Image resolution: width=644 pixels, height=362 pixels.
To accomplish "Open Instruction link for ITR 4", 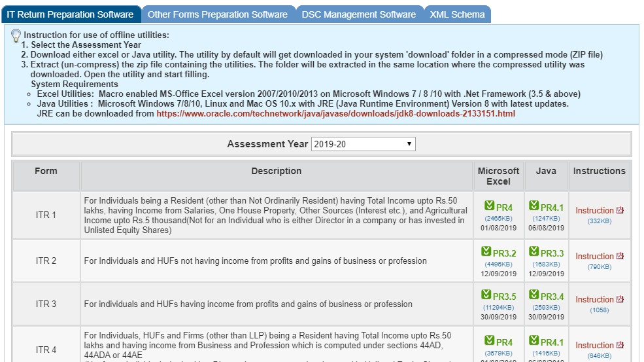I will (594, 345).
